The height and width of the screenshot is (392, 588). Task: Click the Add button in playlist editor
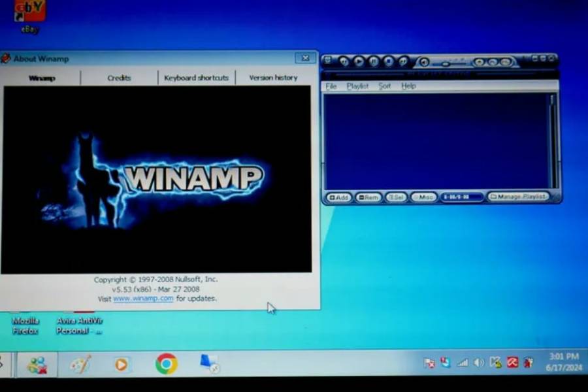[x=339, y=197]
